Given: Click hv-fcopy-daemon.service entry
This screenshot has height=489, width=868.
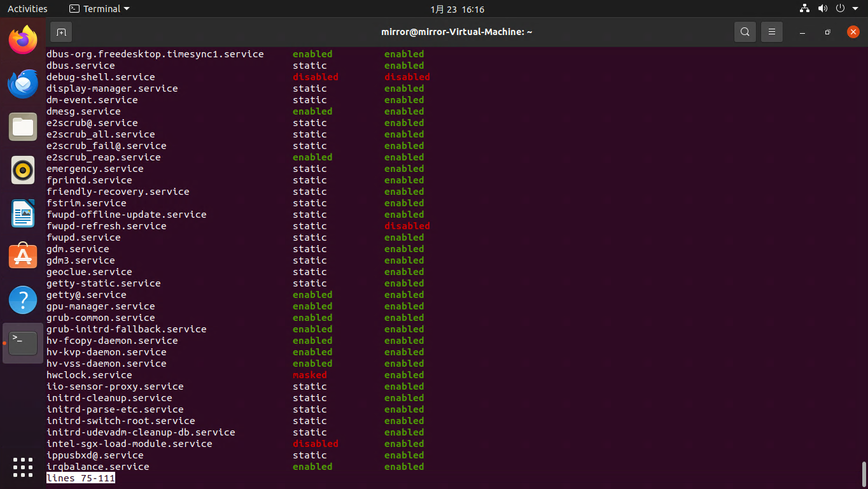Looking at the screenshot, I should (x=112, y=341).
